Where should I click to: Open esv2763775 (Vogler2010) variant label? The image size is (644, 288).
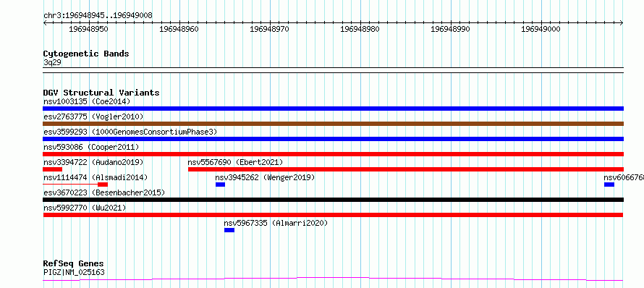point(93,117)
